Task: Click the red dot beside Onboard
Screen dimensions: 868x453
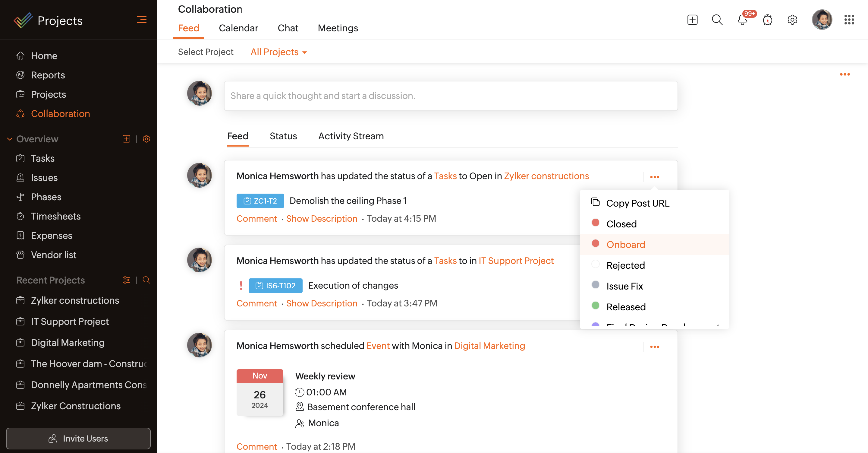Action: click(596, 243)
